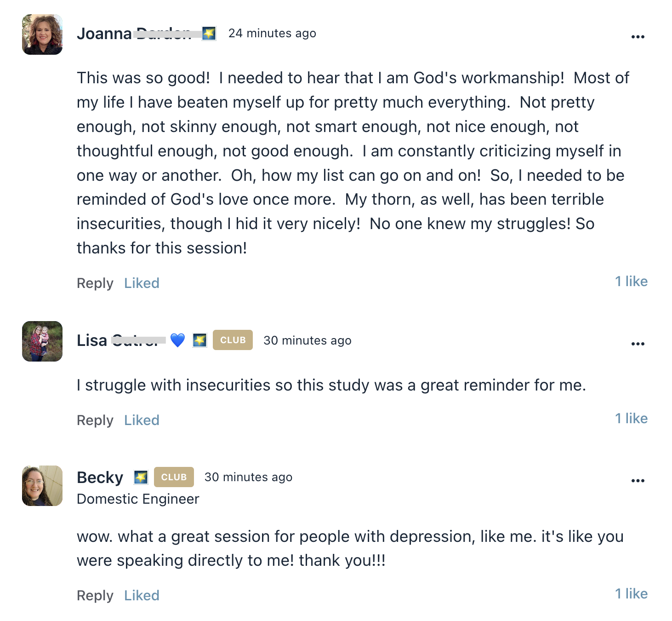Reply to Joanna's comment
This screenshot has width=672, height=621.
click(95, 283)
